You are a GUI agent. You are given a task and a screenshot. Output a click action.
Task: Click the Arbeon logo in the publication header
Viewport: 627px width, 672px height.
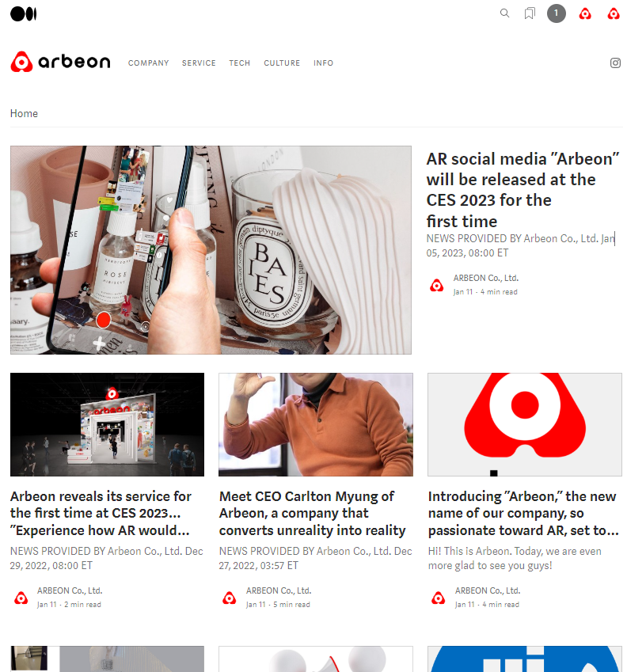pyautogui.click(x=60, y=62)
